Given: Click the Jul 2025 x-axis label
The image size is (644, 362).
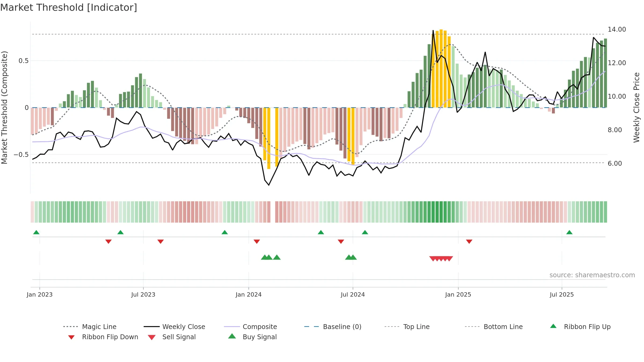Looking at the screenshot, I should click(x=562, y=294).
